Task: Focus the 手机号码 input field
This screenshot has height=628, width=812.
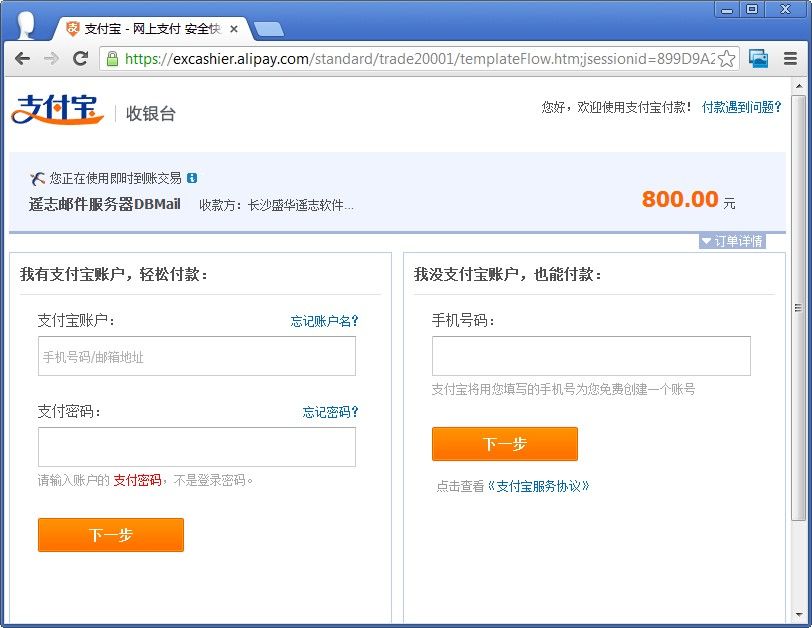Action: [591, 356]
